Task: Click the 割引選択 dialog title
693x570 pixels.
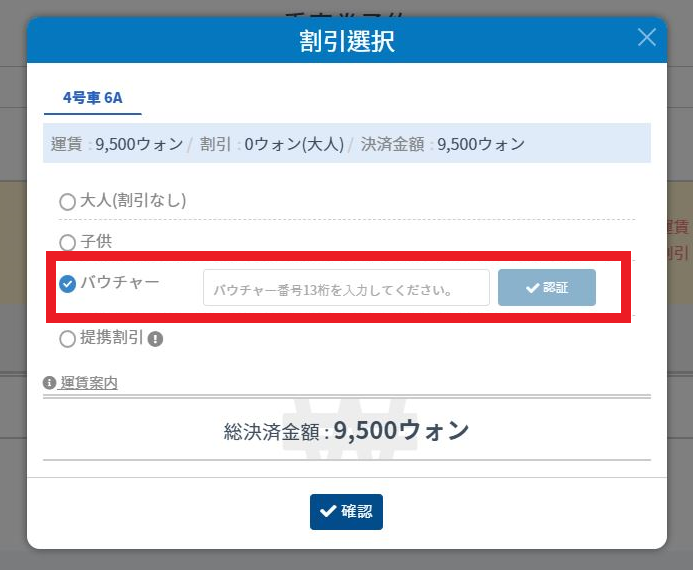Action: pos(346,41)
